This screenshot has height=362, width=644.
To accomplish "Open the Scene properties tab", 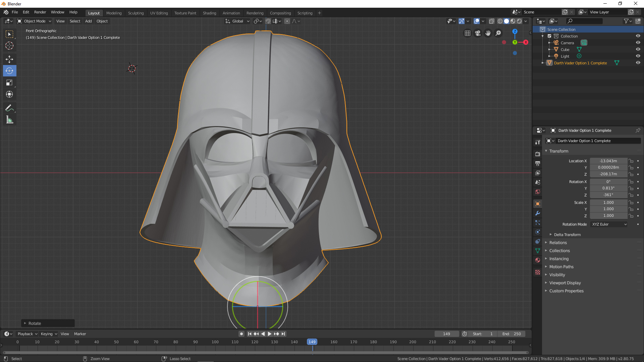I will [x=538, y=182].
